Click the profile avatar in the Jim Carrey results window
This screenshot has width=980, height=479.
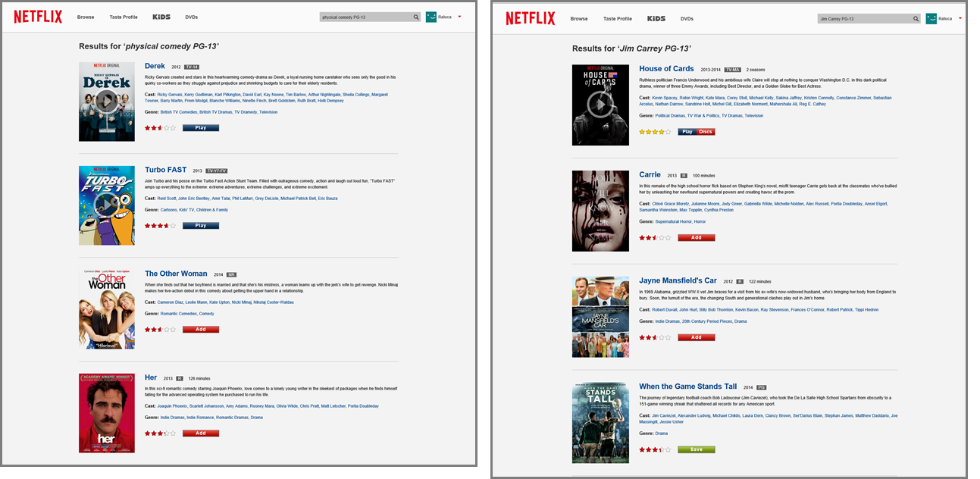coord(931,18)
